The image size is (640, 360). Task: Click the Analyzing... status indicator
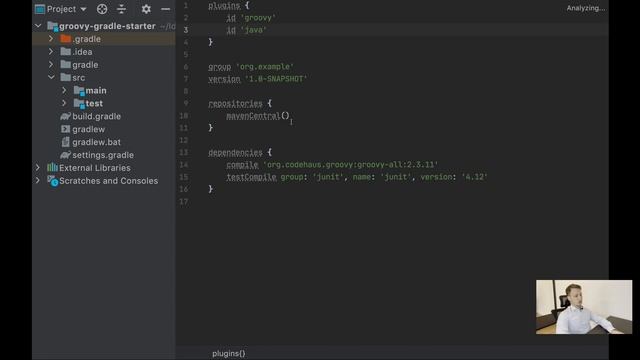(x=585, y=8)
